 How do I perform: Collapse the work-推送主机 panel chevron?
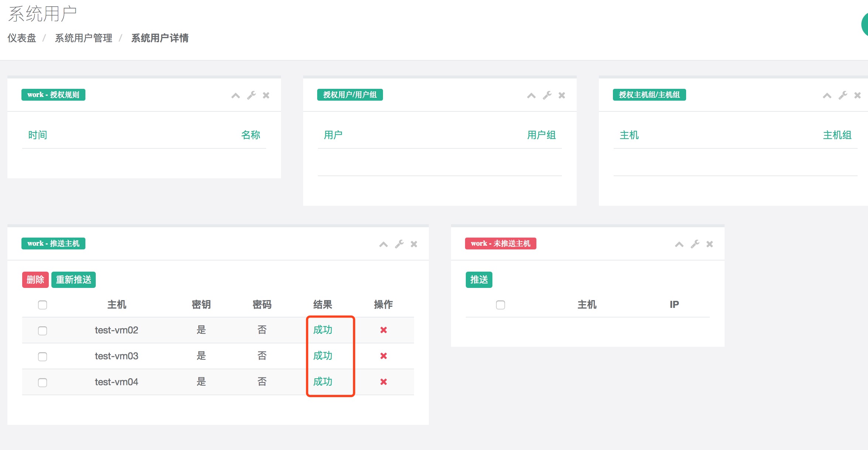(x=383, y=245)
